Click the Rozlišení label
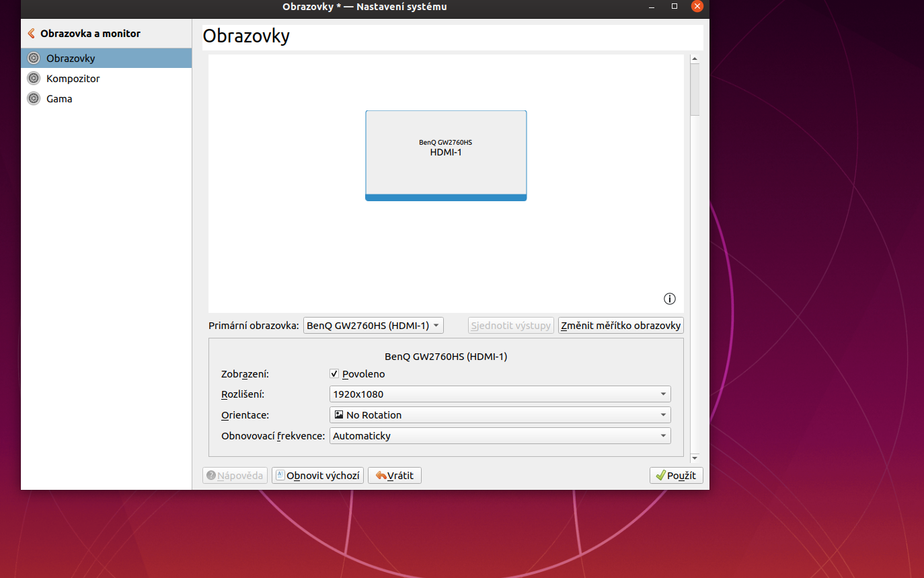 pyautogui.click(x=243, y=394)
